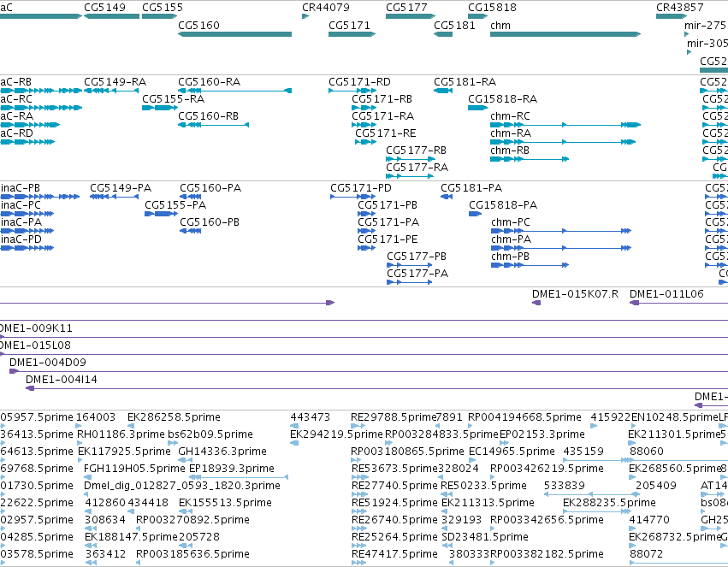Select the DME1-009K11 clone line
This screenshot has height=567, width=728.
pos(364,337)
